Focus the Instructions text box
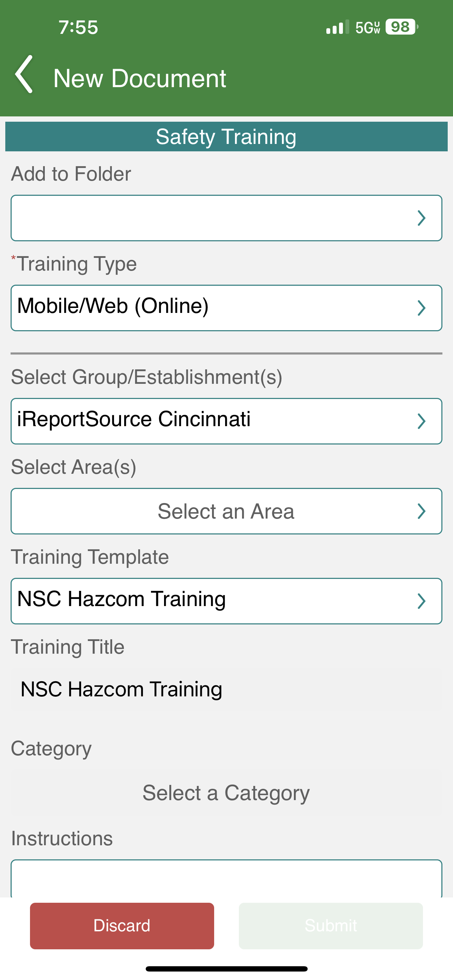453x980 pixels. click(x=226, y=878)
